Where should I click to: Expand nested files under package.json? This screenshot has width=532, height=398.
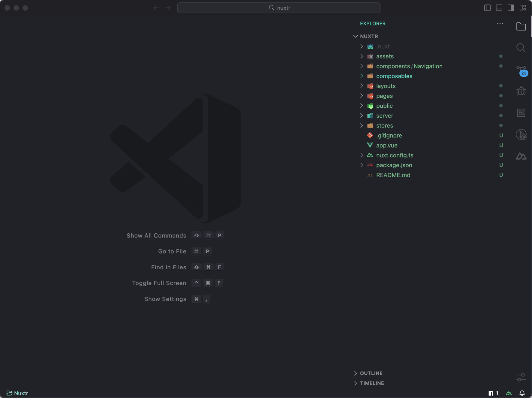pos(362,165)
